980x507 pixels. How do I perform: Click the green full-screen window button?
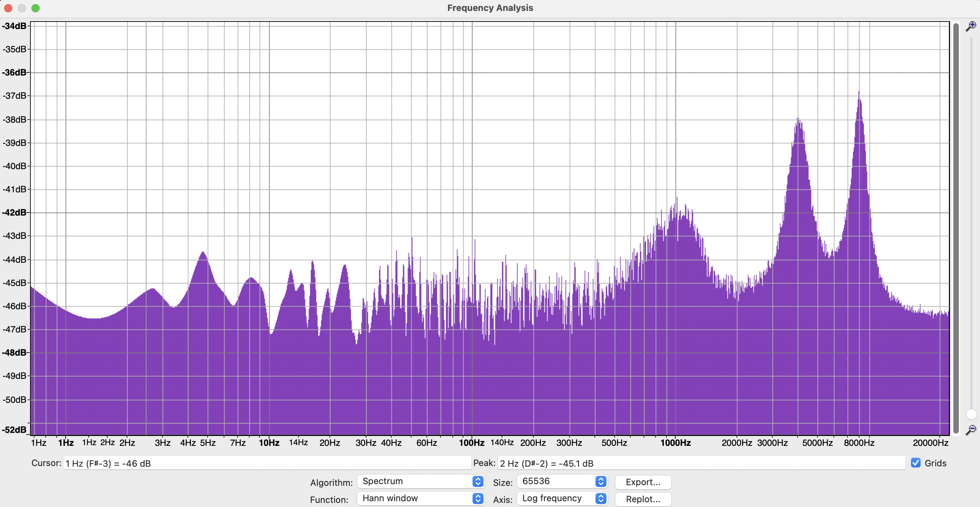coord(36,8)
